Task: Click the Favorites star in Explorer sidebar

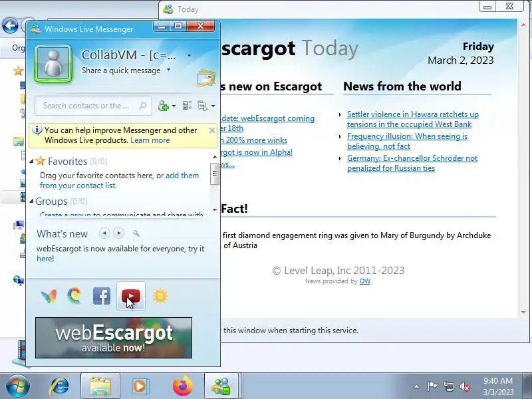Action: point(18,71)
